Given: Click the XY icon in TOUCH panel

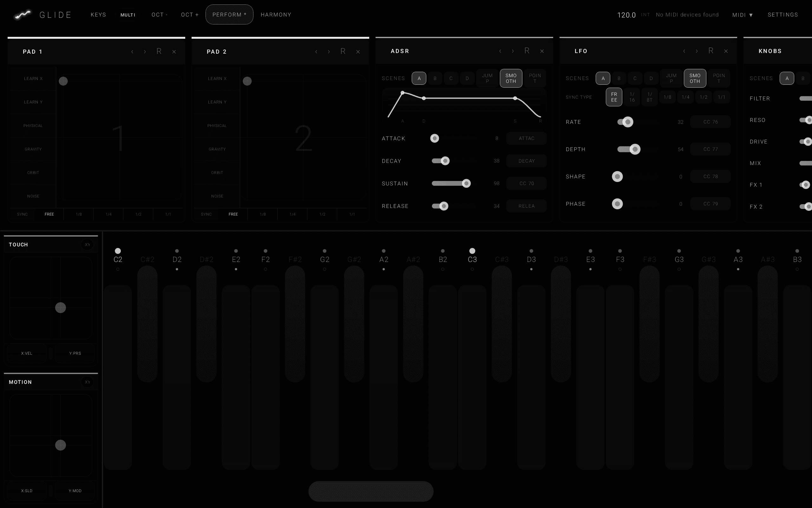Looking at the screenshot, I should (87, 244).
